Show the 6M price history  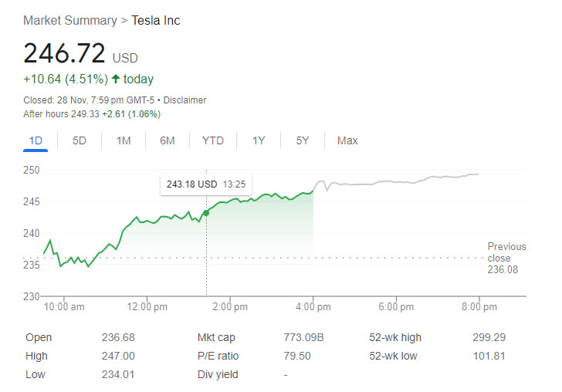coord(168,140)
